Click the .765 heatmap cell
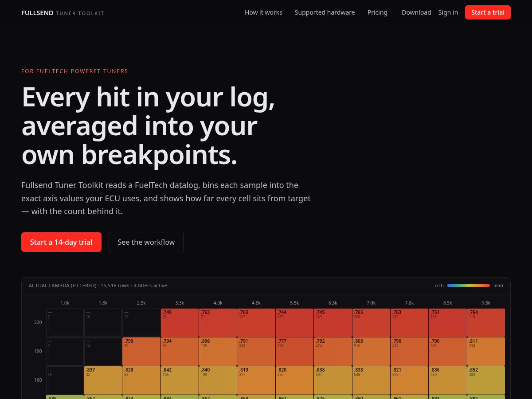This screenshot has width=532, height=399. [371, 323]
